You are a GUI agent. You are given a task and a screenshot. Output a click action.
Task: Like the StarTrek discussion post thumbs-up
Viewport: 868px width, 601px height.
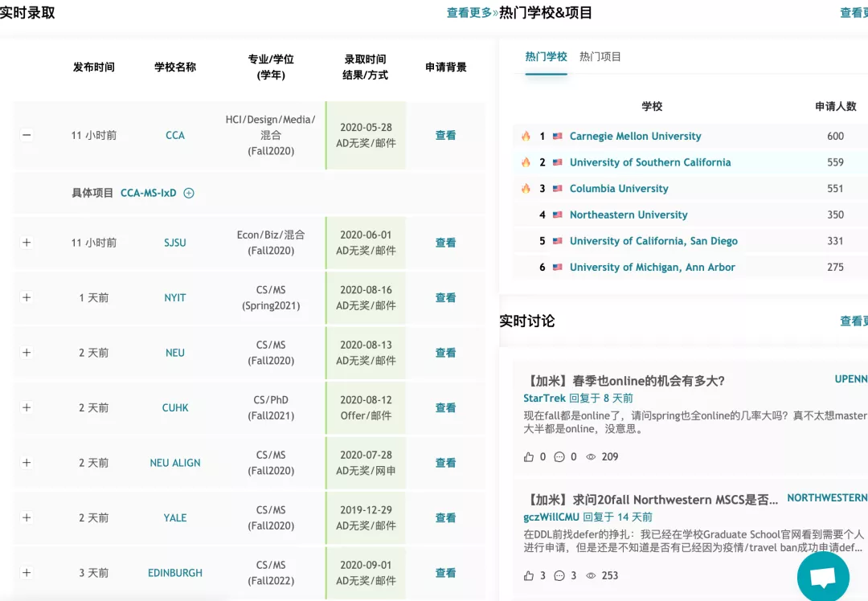coord(529,457)
